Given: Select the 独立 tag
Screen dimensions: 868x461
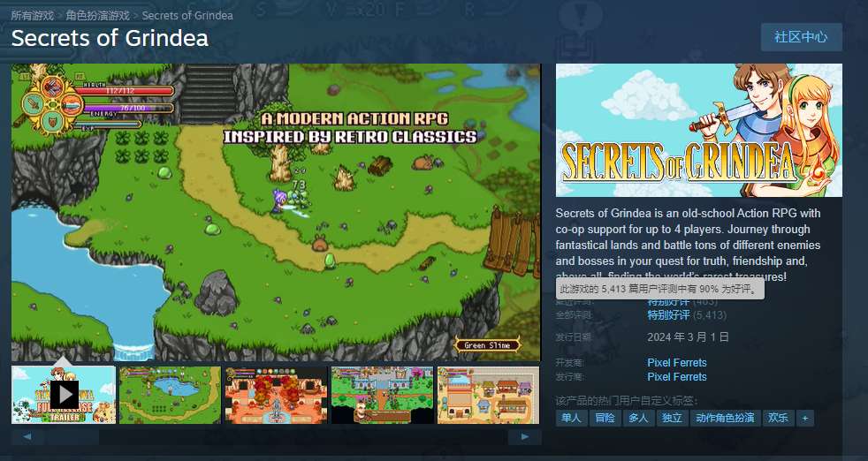Looking at the screenshot, I should (x=672, y=418).
